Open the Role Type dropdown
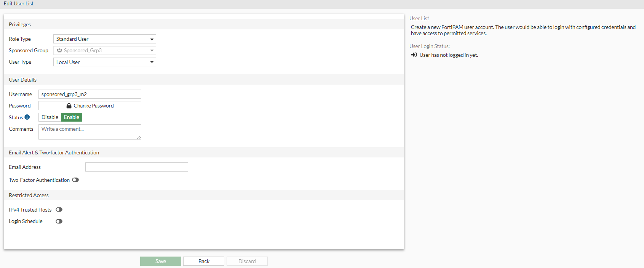This screenshot has height=268, width=644. click(105, 39)
